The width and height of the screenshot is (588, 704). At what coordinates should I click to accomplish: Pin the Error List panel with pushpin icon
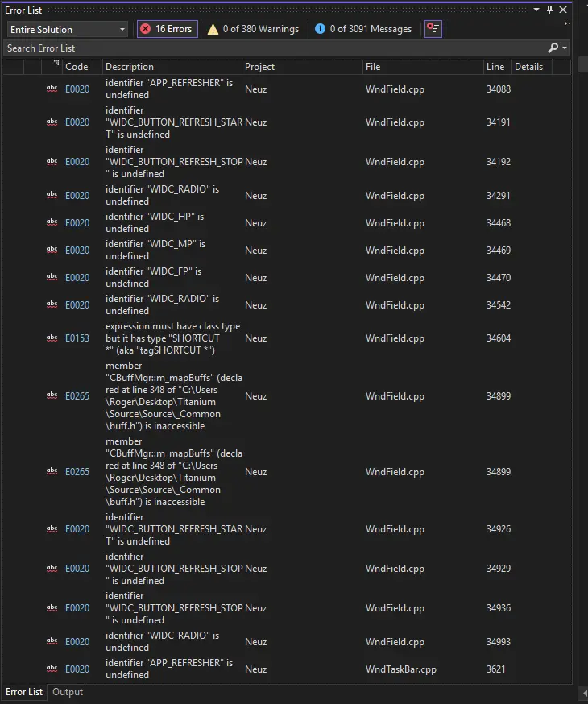coord(550,10)
